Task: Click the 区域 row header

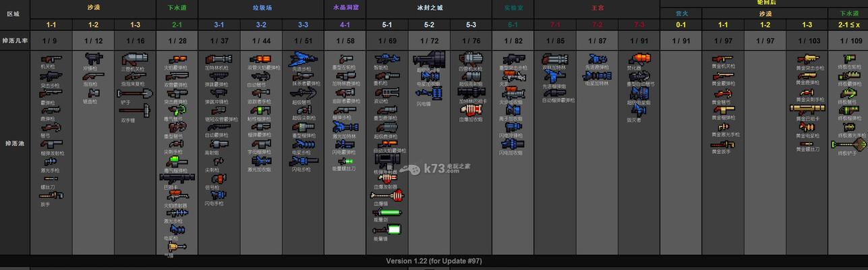Action: coord(15,13)
